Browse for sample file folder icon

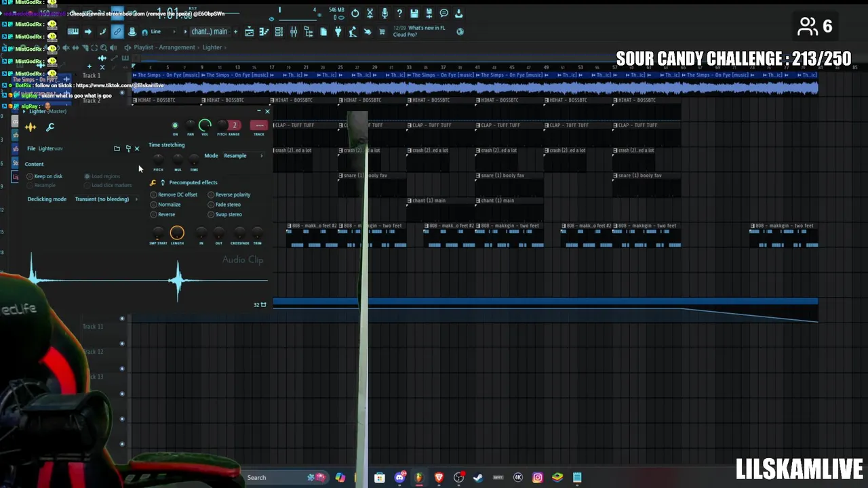click(117, 148)
